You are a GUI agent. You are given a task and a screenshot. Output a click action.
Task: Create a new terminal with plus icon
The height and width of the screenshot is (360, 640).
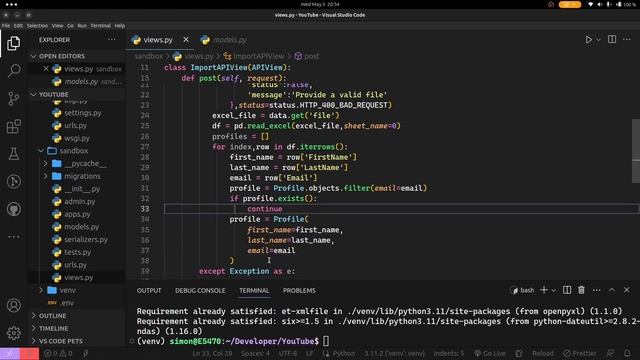(x=544, y=290)
